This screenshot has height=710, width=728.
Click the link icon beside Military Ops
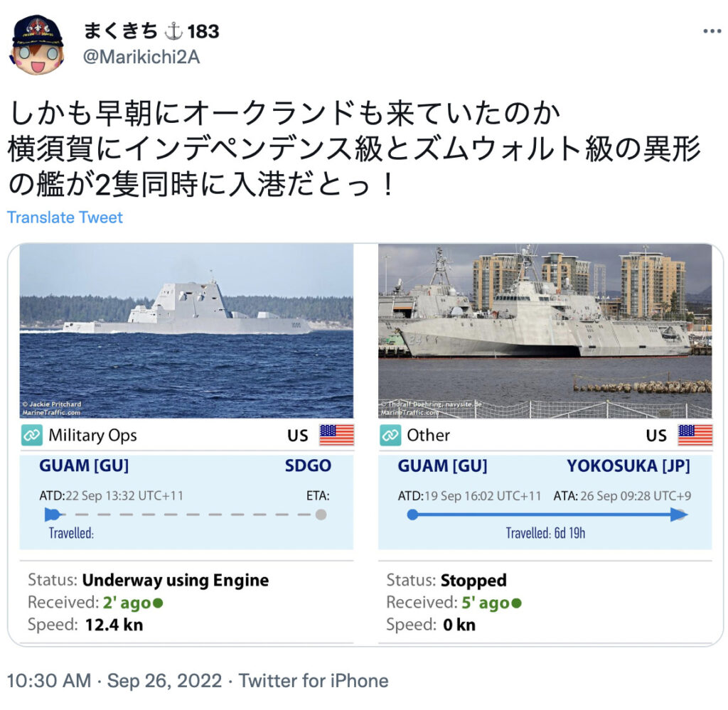[31, 435]
